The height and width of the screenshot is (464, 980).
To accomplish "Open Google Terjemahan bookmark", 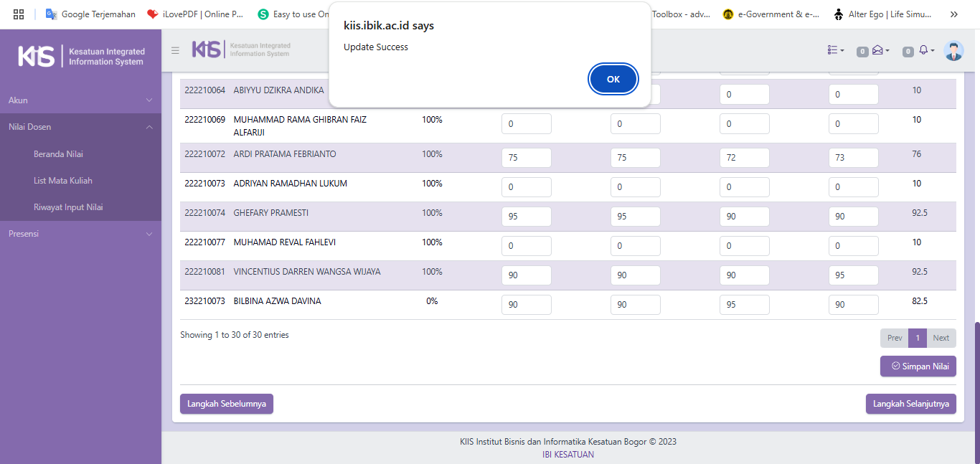I will (x=90, y=14).
